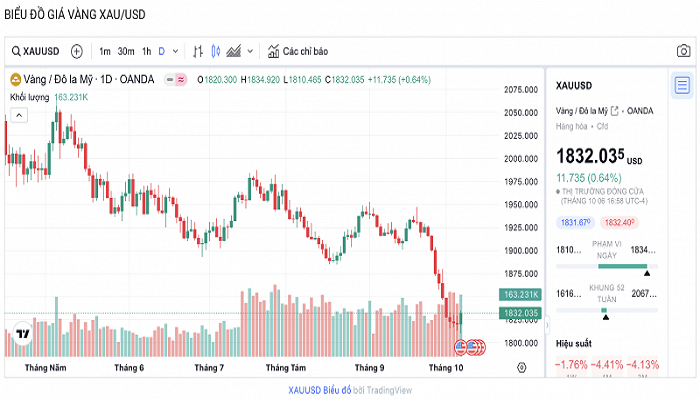Select the 1h timeframe
This screenshot has height=400, width=700.
(146, 51)
